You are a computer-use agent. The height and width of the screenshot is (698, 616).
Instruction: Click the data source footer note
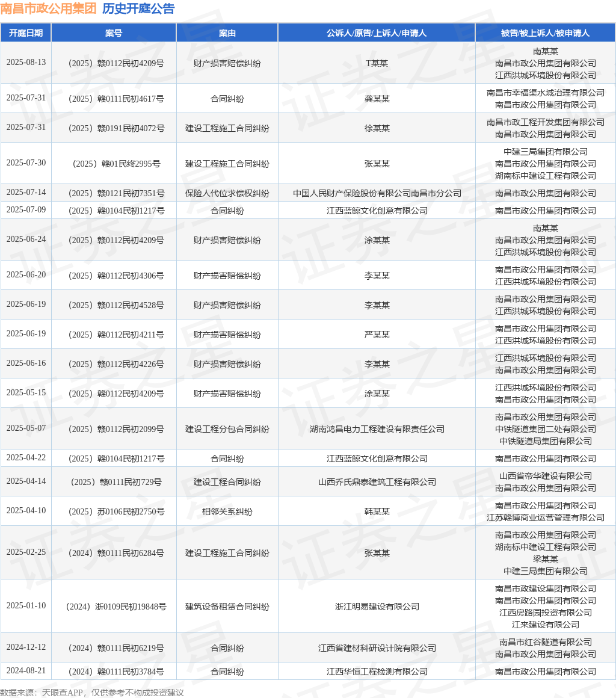(92, 693)
